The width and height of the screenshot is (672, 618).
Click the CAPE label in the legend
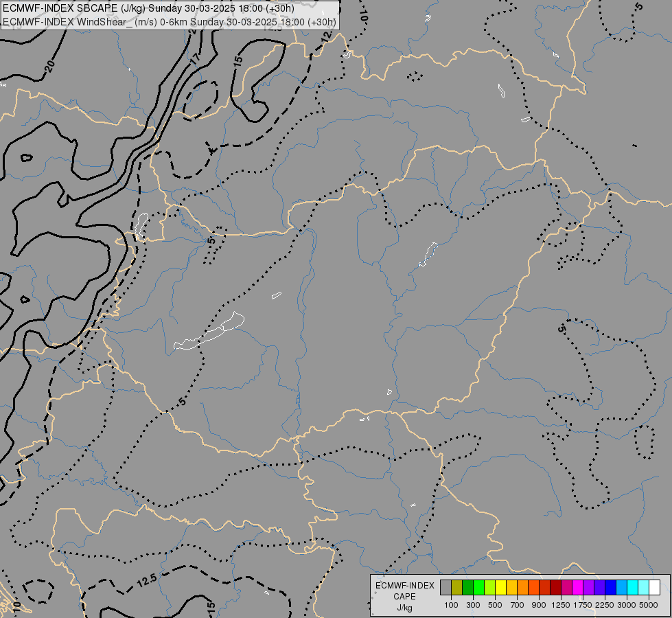point(404,597)
